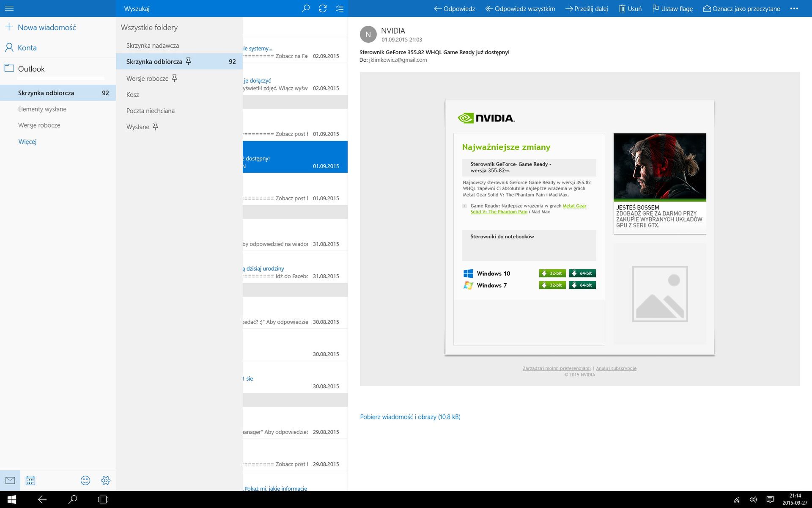Open the Kosz folder
The image size is (812, 508).
point(133,94)
